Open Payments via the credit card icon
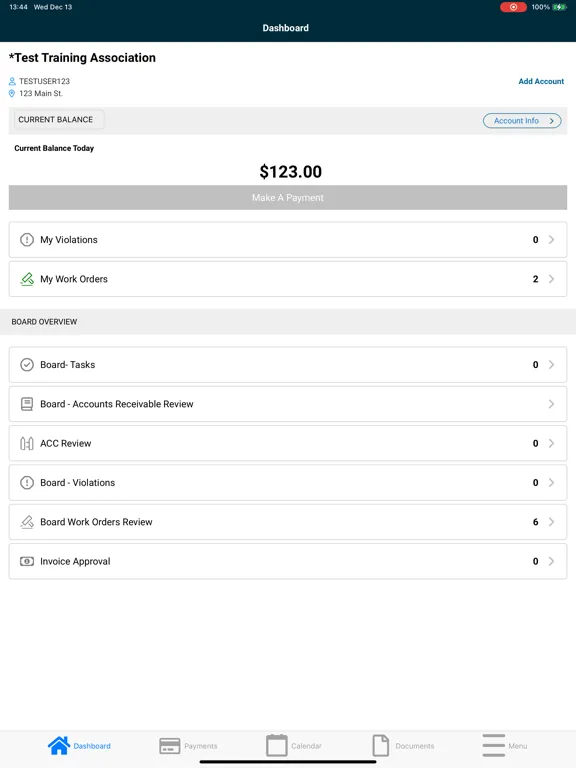 (x=169, y=746)
